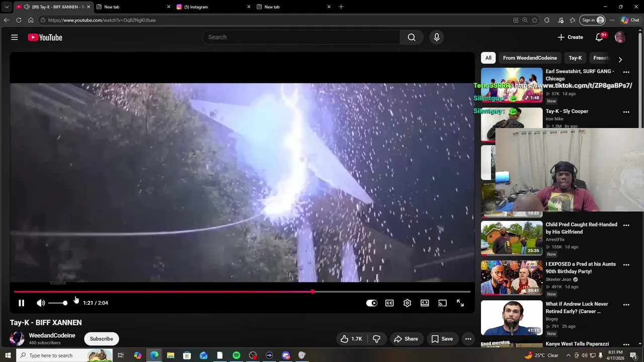This screenshot has width=644, height=362.
Task: Open the tab actions chevron
Action: tap(6, 7)
